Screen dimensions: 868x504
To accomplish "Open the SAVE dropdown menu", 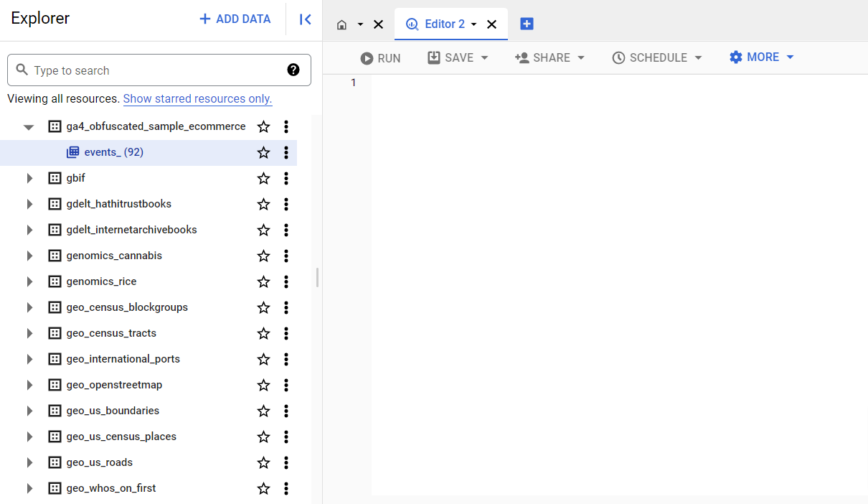I will 484,57.
